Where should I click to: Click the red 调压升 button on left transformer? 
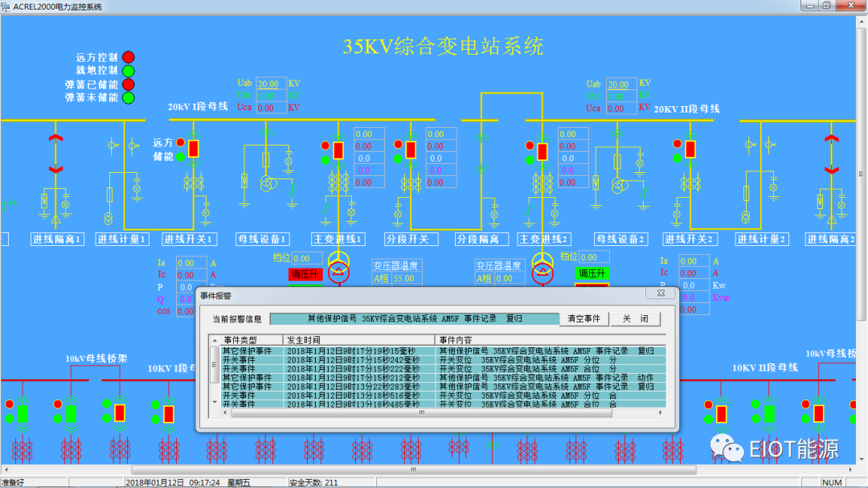pos(305,274)
